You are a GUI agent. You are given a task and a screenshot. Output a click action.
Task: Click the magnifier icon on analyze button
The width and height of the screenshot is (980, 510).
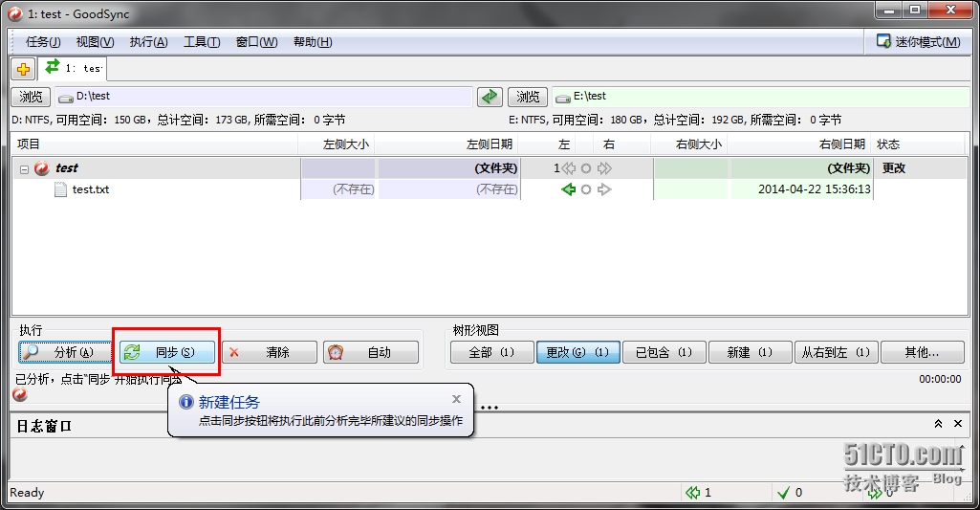tap(30, 352)
